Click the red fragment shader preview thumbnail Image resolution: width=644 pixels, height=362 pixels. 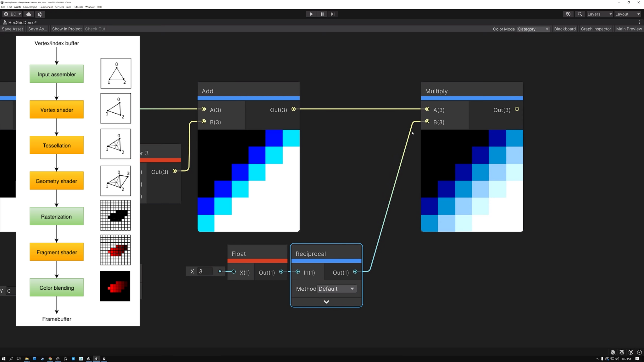tap(115, 251)
